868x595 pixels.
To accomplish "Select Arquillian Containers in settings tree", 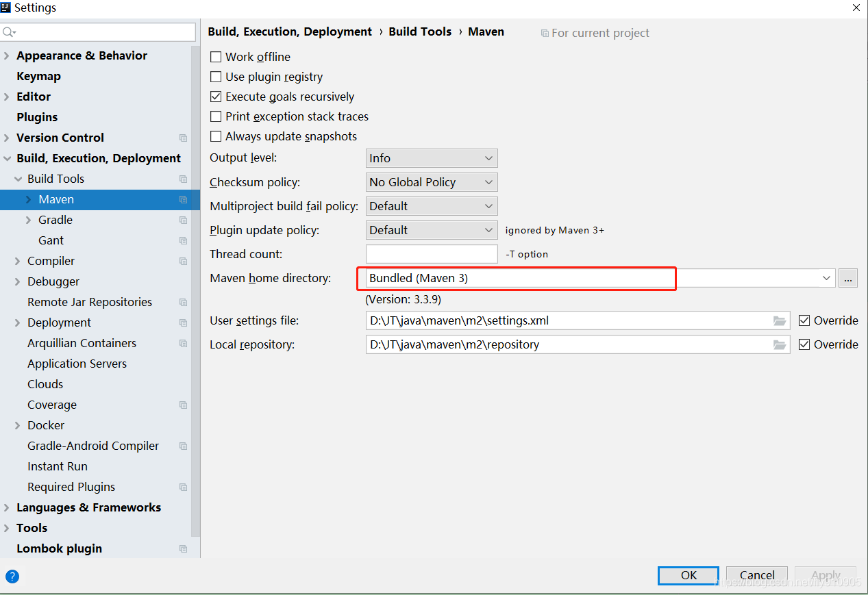I will 82,343.
